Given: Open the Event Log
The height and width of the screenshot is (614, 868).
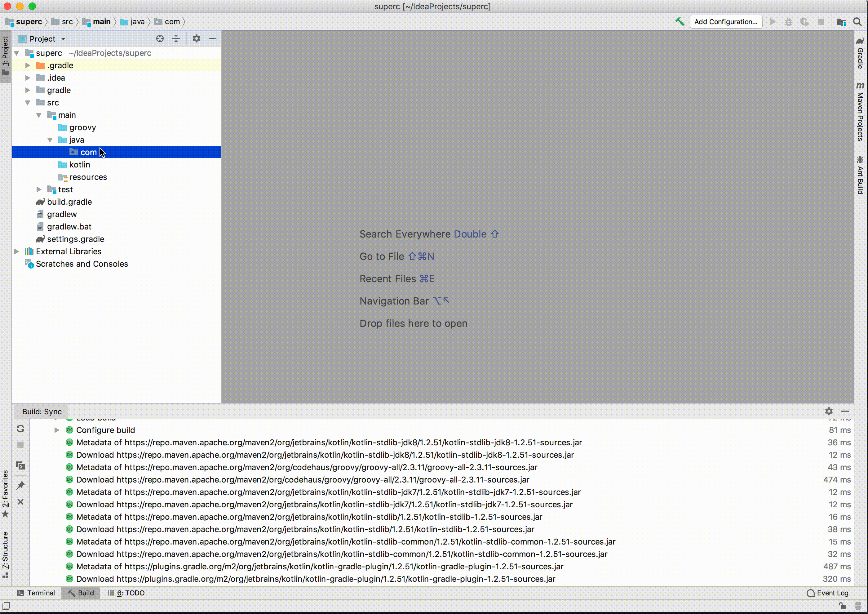Looking at the screenshot, I should pos(828,593).
